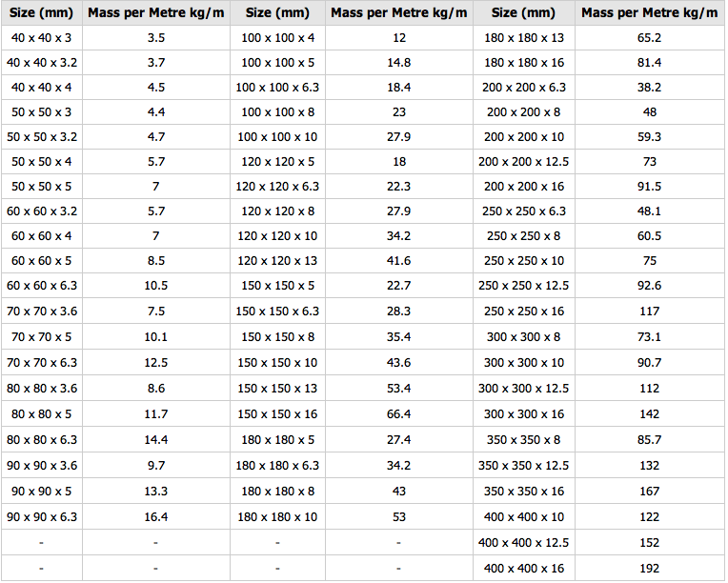Click the 90 x 90 x 5 cell

[x=41, y=492]
